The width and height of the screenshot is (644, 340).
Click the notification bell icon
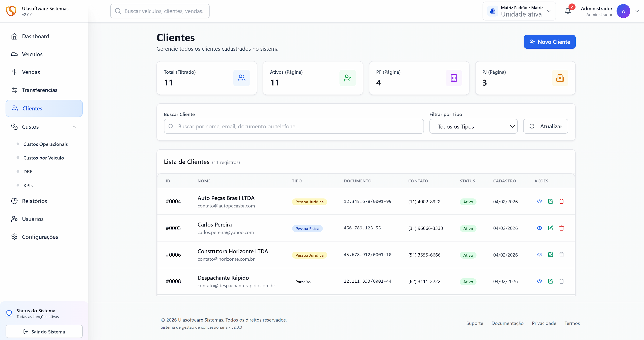click(568, 11)
